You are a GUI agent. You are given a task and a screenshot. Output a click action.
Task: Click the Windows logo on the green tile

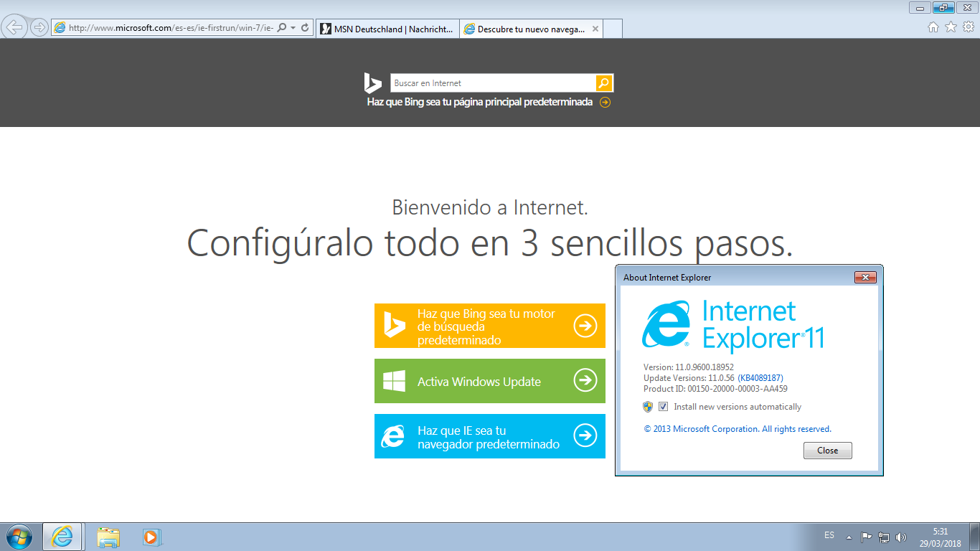coord(394,381)
